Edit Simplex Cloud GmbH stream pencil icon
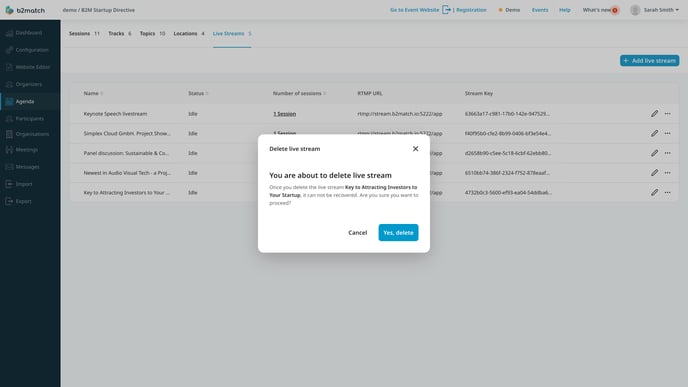This screenshot has height=387, width=688. click(x=654, y=133)
